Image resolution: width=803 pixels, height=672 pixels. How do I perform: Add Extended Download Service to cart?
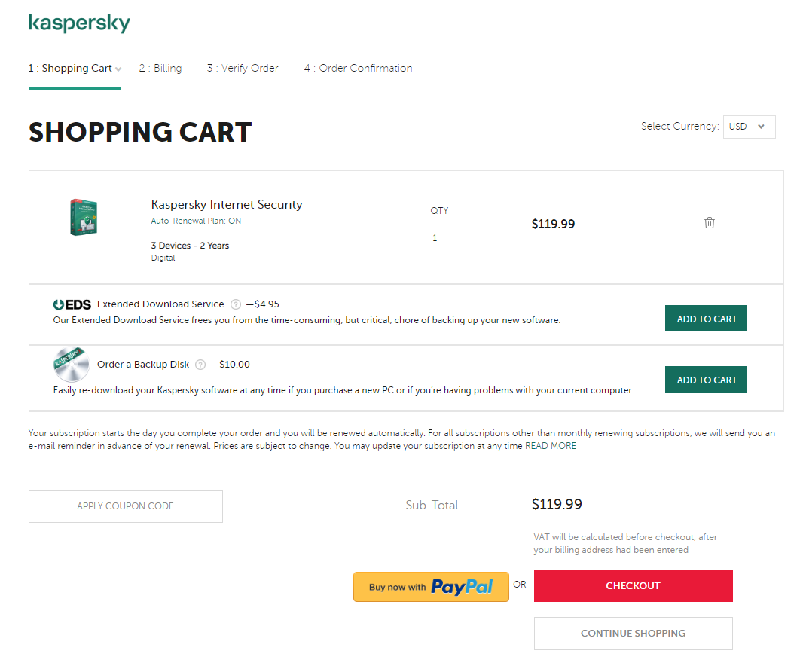(x=706, y=319)
